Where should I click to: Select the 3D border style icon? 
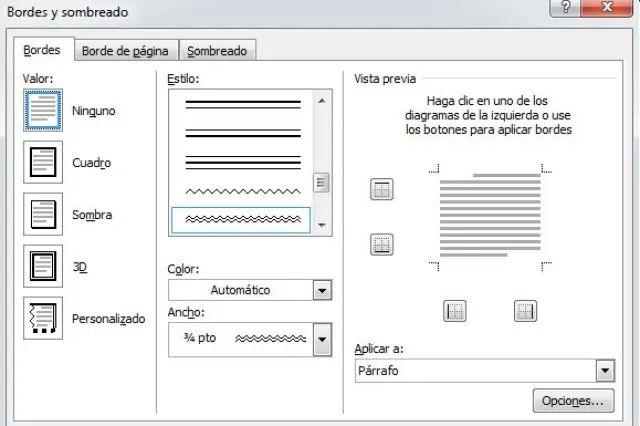coord(43,266)
